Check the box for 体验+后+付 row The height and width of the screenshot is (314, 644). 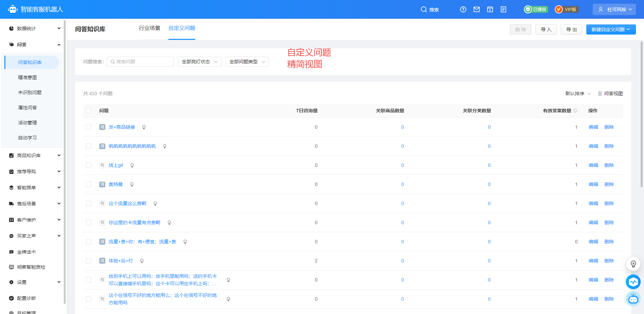pyautogui.click(x=89, y=261)
